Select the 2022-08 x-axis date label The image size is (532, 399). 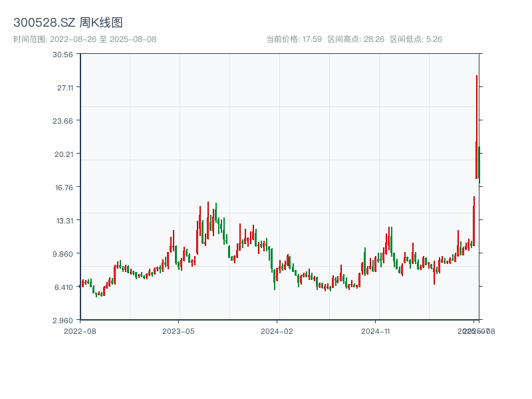point(79,331)
